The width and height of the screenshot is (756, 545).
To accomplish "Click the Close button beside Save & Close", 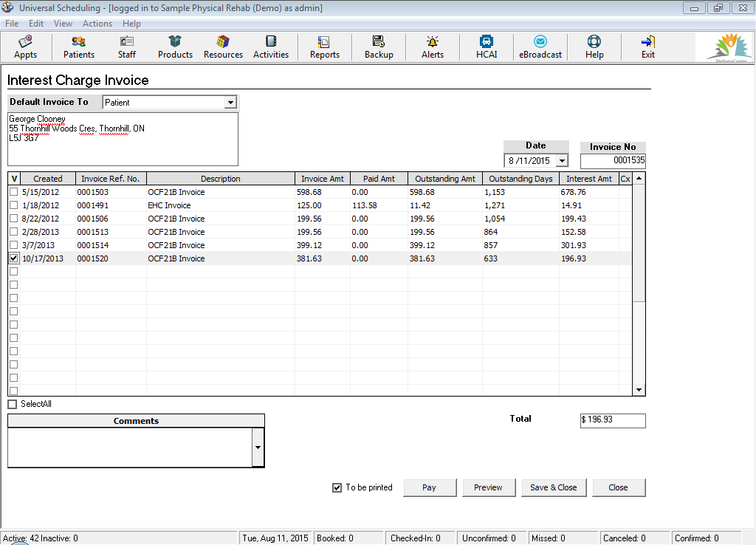I will coord(619,487).
